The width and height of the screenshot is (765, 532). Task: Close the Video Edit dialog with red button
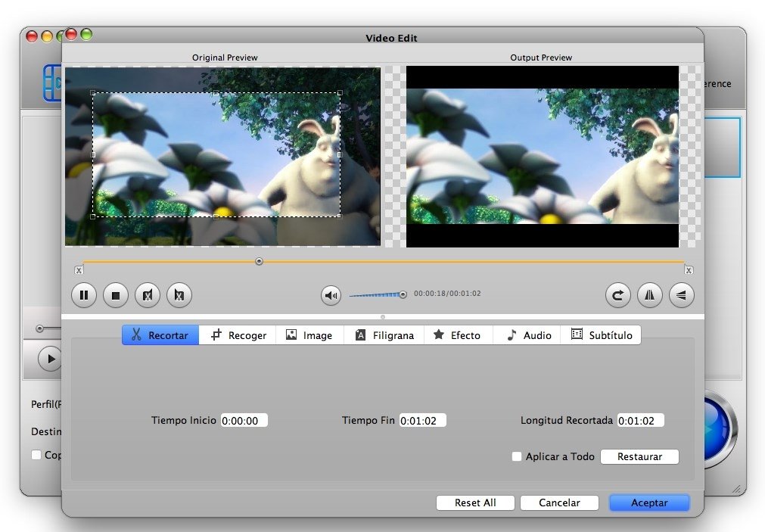click(x=71, y=34)
